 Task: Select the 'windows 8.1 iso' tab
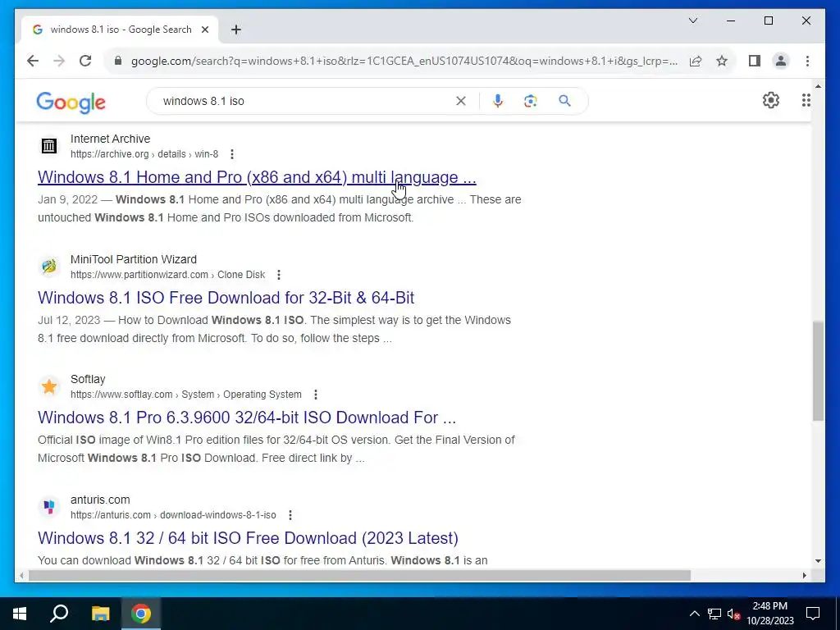pyautogui.click(x=121, y=30)
